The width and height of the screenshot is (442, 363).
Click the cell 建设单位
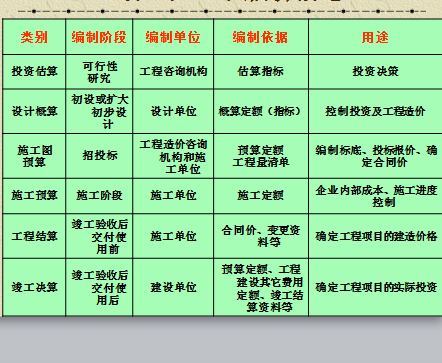tap(173, 287)
